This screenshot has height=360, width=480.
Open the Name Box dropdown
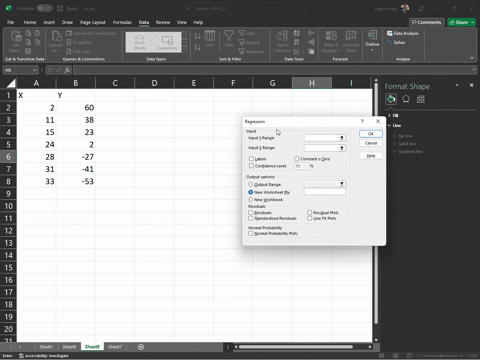click(34, 70)
